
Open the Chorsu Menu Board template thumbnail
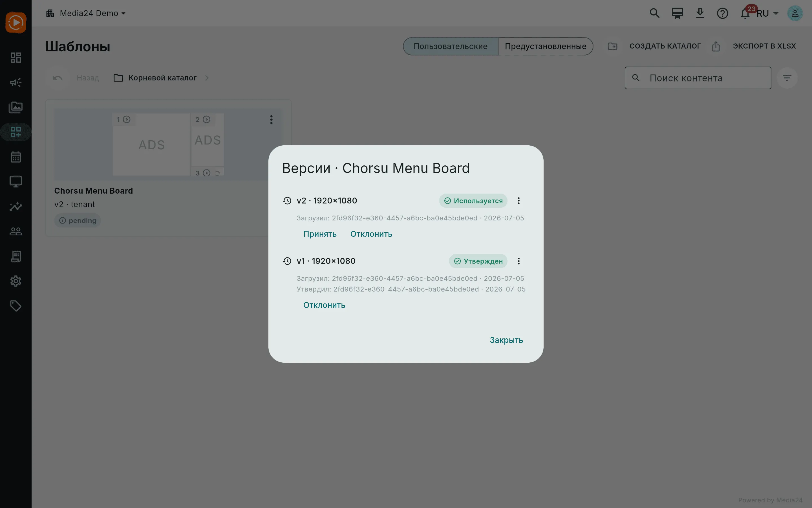point(168,144)
